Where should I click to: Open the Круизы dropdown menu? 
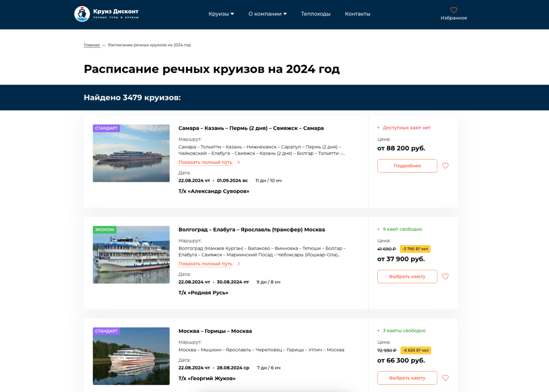[x=221, y=13]
